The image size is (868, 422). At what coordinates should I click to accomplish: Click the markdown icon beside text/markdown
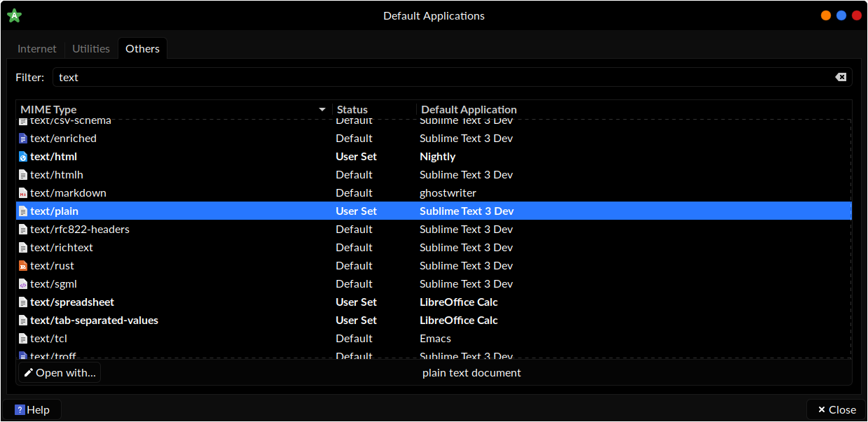[23, 193]
